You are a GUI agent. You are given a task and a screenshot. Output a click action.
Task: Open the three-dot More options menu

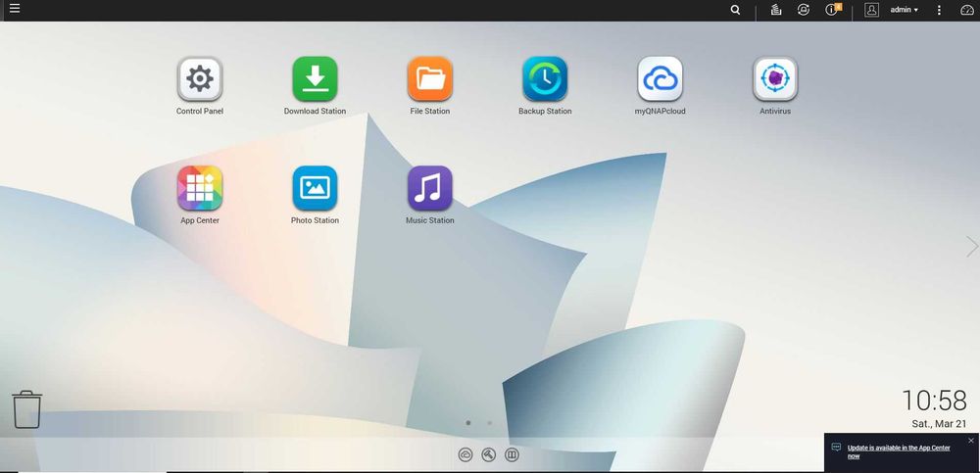939,10
